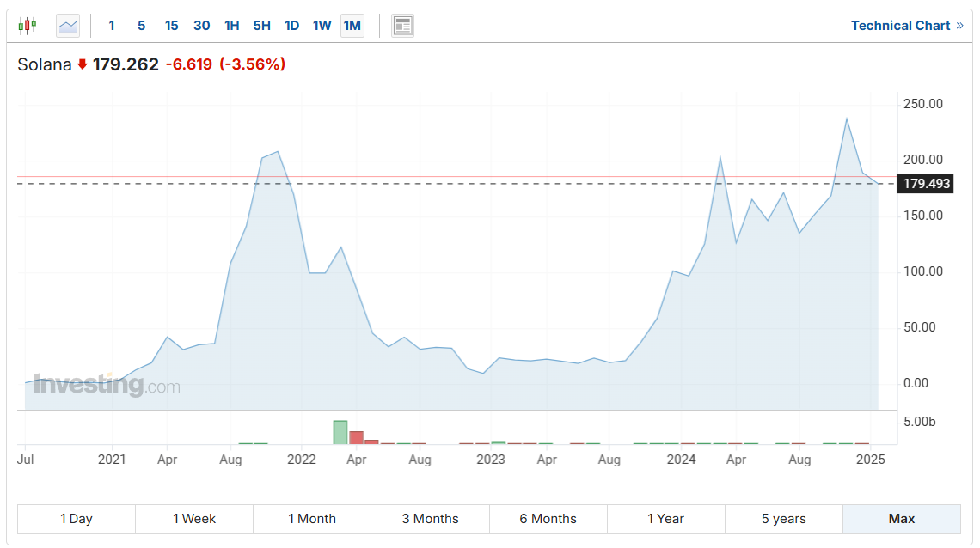Viewport: 980px width, 548px height.
Task: Click the Jul date axis label
Action: [x=26, y=460]
